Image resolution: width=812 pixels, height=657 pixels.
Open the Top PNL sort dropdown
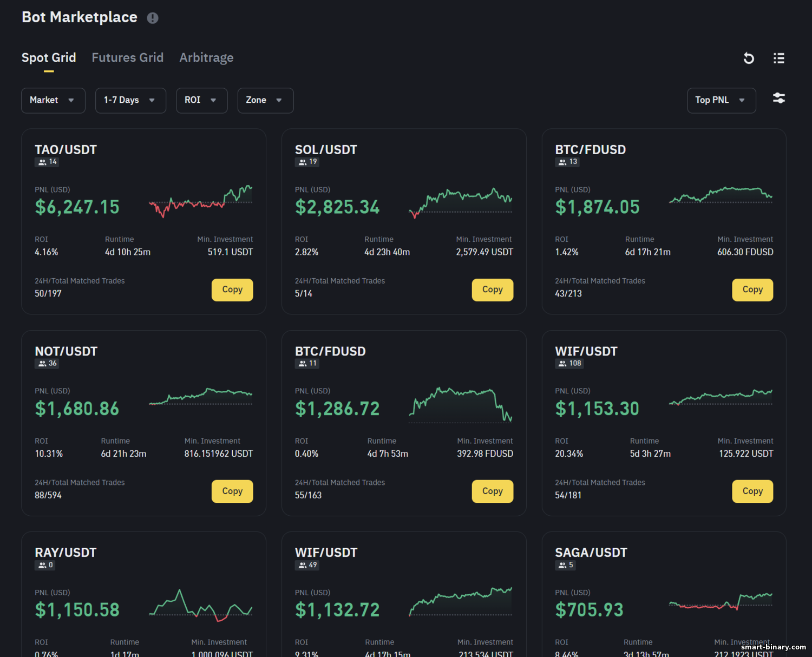tap(721, 100)
